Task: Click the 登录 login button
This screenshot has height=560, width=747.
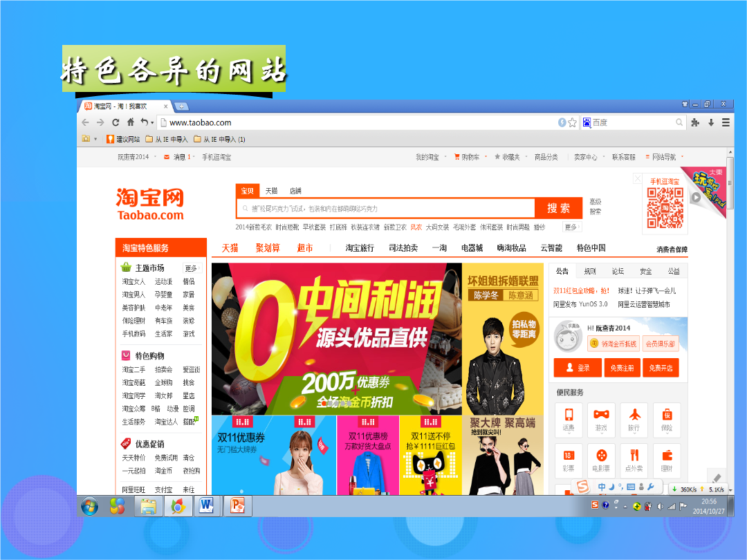Action: [x=578, y=368]
